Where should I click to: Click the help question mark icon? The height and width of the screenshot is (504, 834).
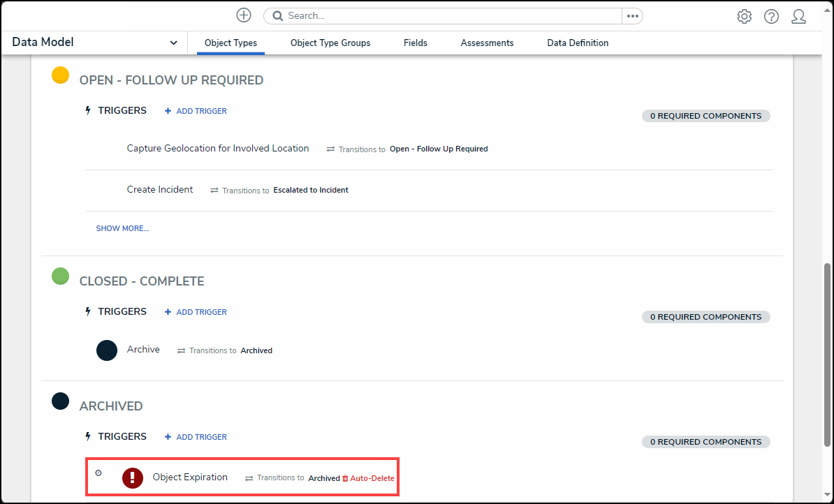point(771,17)
